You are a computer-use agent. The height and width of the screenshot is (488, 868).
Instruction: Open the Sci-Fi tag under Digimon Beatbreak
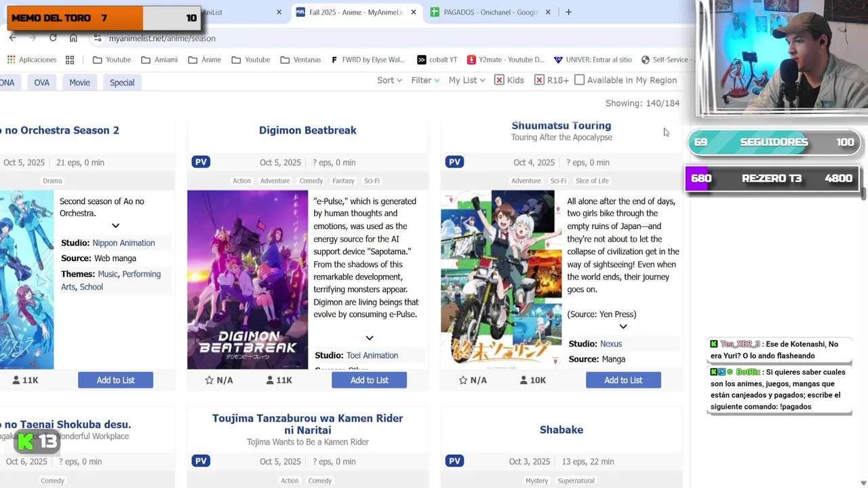pyautogui.click(x=372, y=181)
